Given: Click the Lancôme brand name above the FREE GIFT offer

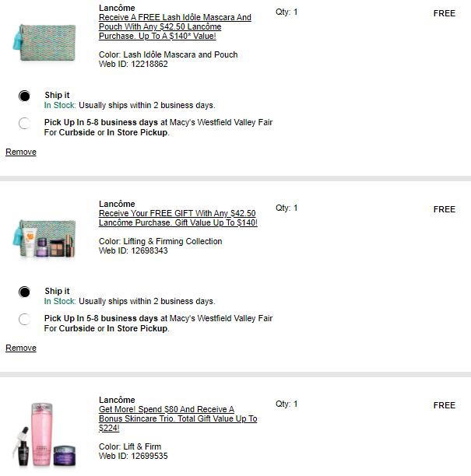Looking at the screenshot, I should click(117, 204).
